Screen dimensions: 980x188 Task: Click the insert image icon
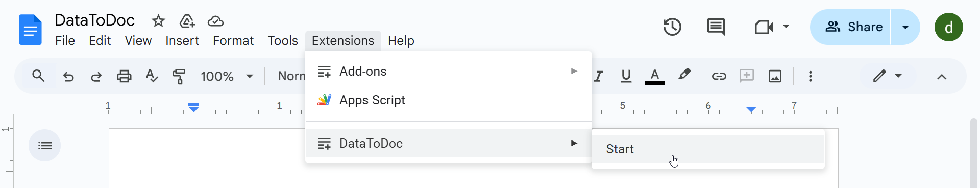pos(775,76)
